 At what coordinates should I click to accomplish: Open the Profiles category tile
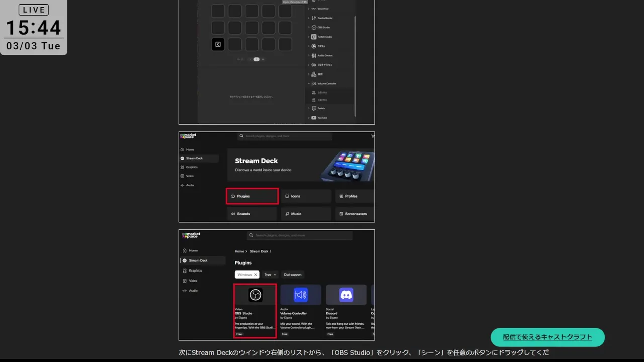pos(355,196)
